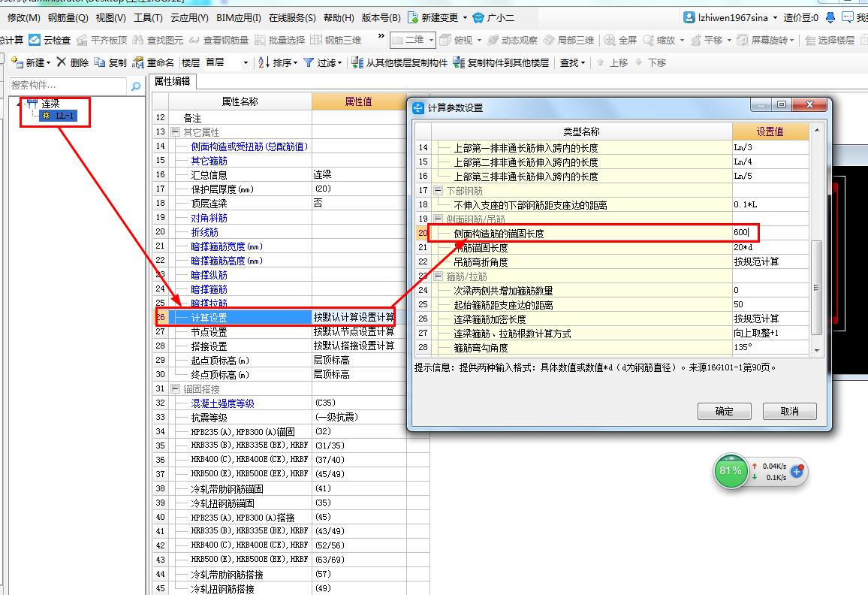Click 对角斜筋 property link
Viewport: 868px width, 595px height.
point(209,218)
